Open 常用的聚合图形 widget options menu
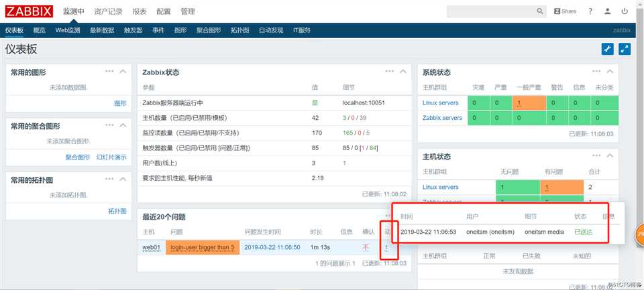Screen dimensions: 644x290 pos(109,125)
